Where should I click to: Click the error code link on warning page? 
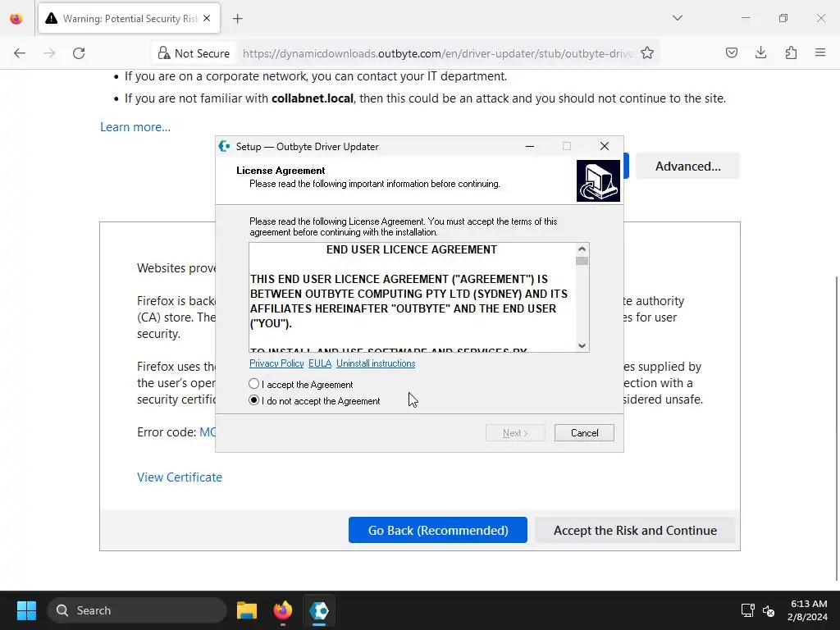click(x=208, y=432)
